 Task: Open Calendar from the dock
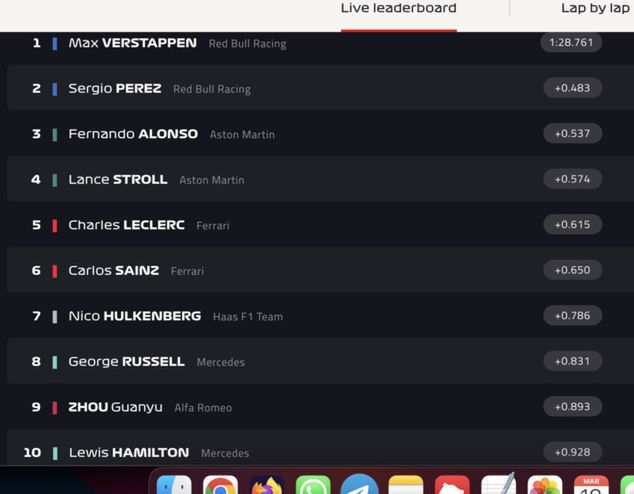(591, 485)
